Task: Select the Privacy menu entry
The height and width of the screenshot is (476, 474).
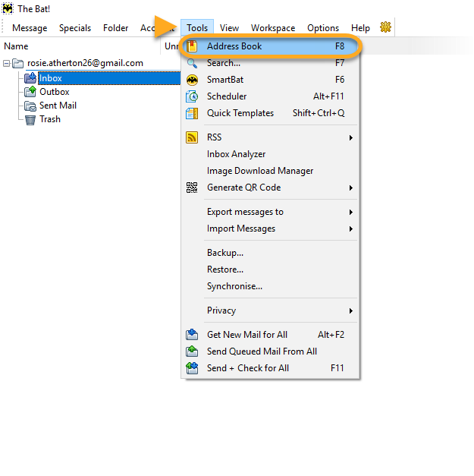Action: point(270,311)
